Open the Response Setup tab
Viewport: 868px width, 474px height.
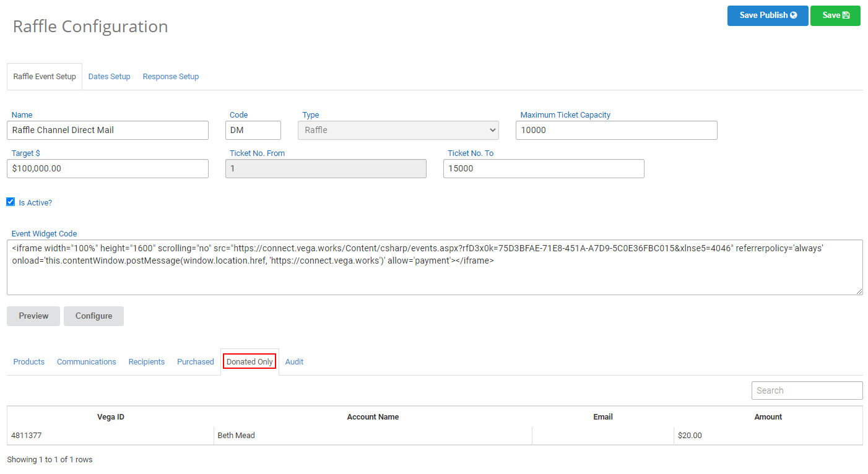click(171, 77)
